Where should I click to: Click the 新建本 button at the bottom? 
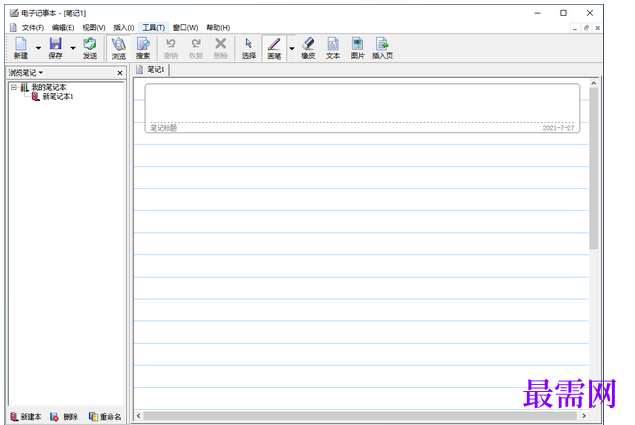coord(26,416)
